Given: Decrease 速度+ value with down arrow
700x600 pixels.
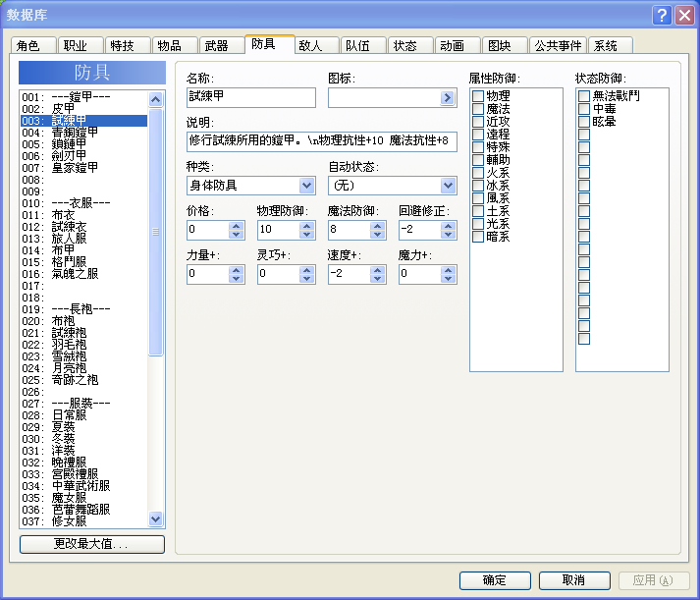Looking at the screenshot, I should pos(377,279).
